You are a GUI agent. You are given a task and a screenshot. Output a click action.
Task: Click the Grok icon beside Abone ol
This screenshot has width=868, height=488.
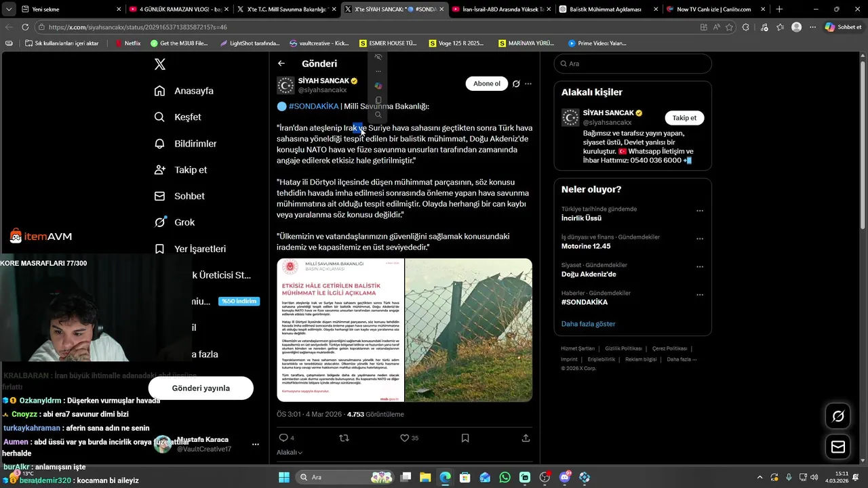(x=516, y=84)
